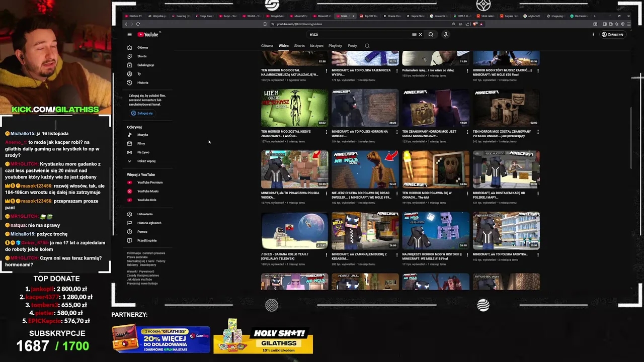The image size is (644, 362).
Task: Open the on-screen keyboard icon in search
Action: coord(414,35)
